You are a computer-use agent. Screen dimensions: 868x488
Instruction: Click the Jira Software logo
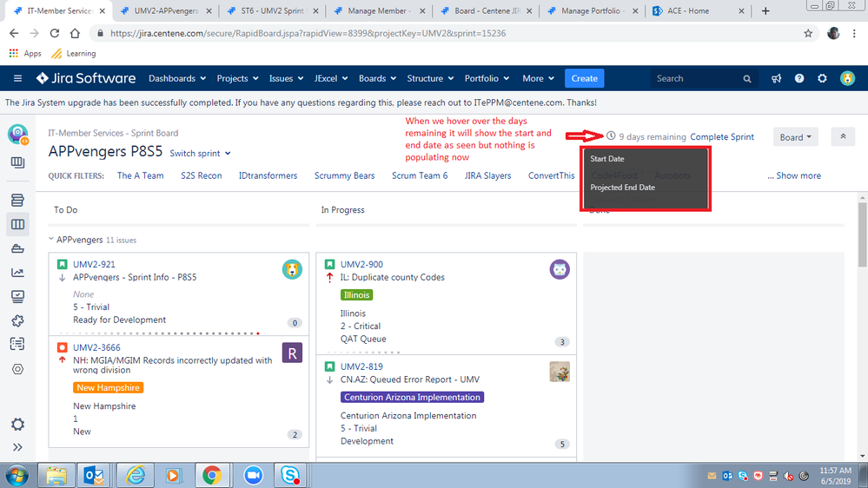coord(86,78)
